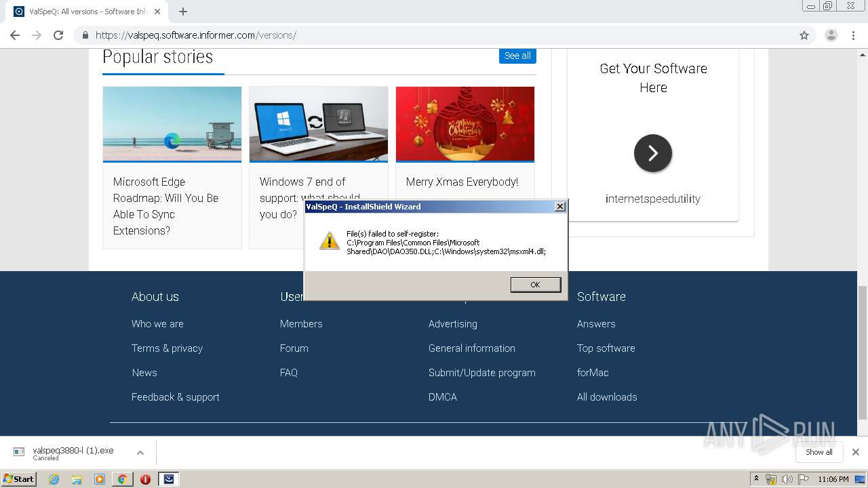Expand the download item options chevron
Viewport: 868px width, 488px height.
tap(140, 453)
